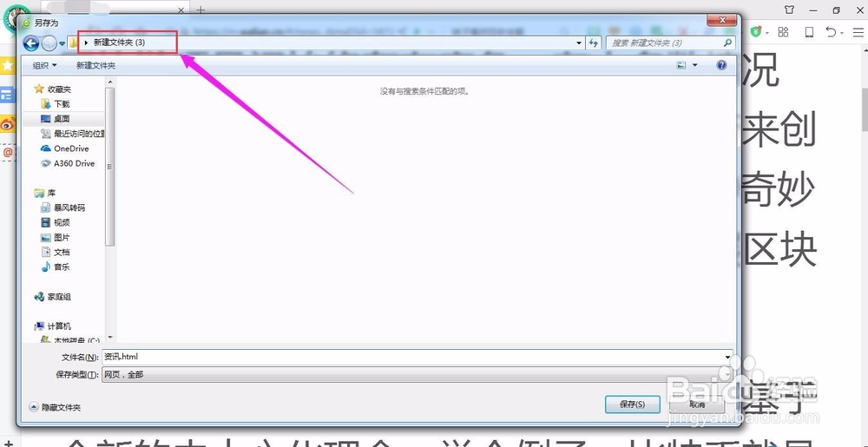
Task: Click the 取消 button
Action: (x=697, y=404)
